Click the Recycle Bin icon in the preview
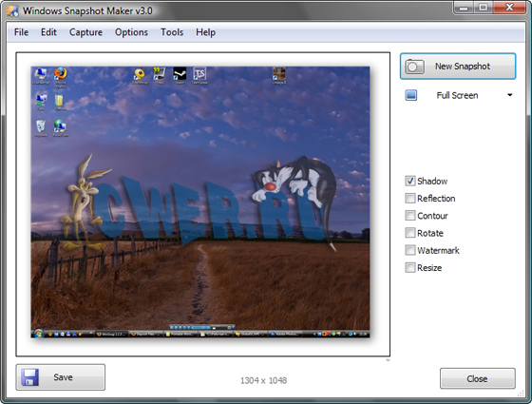532x404 pixels. [x=41, y=126]
